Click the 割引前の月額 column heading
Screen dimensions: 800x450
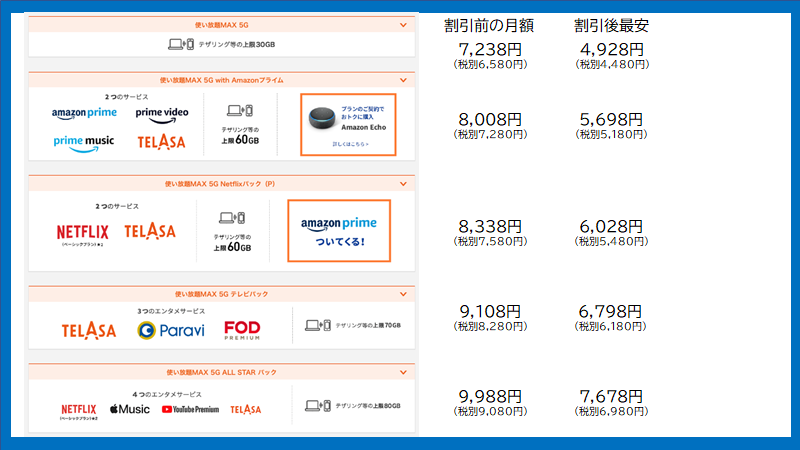[x=489, y=26]
